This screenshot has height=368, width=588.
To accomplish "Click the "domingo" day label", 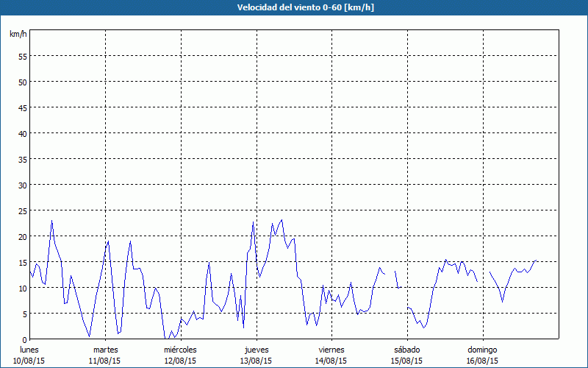I will [x=482, y=350].
